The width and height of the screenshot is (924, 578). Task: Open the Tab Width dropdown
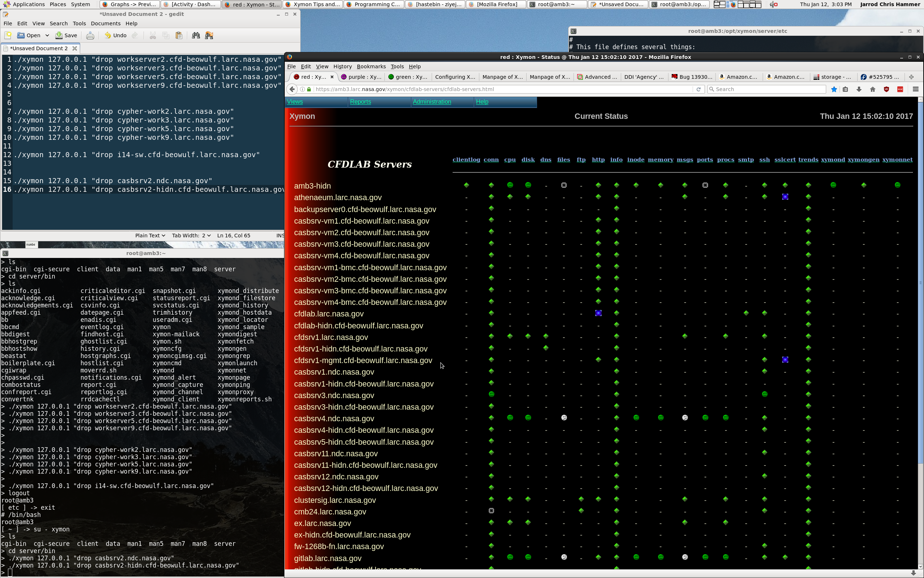[191, 236]
